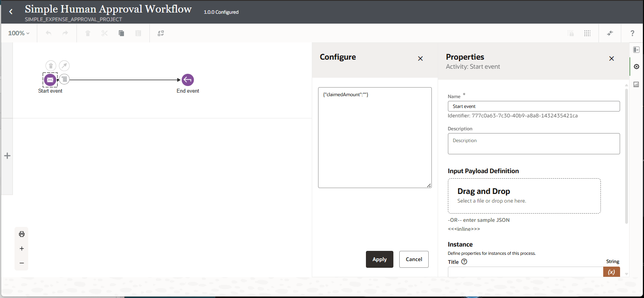Click the SIMPLE_EXPENSE_APPROVAL_PROJECT project name
The width and height of the screenshot is (644, 298).
[73, 19]
